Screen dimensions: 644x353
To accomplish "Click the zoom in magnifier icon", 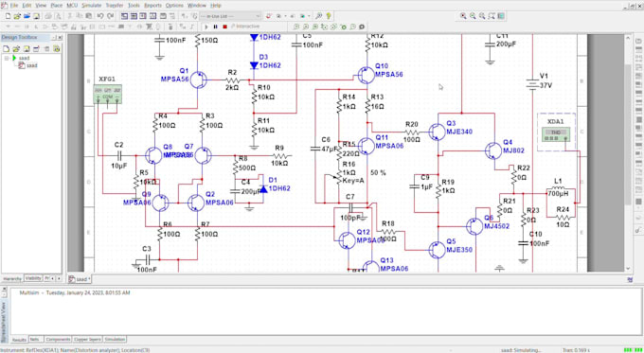I will point(463,16).
